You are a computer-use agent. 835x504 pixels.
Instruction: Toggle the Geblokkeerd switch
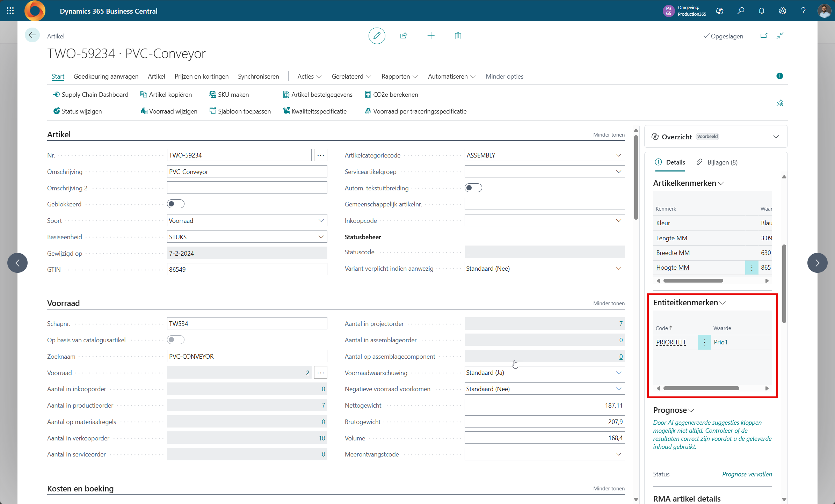click(x=175, y=204)
